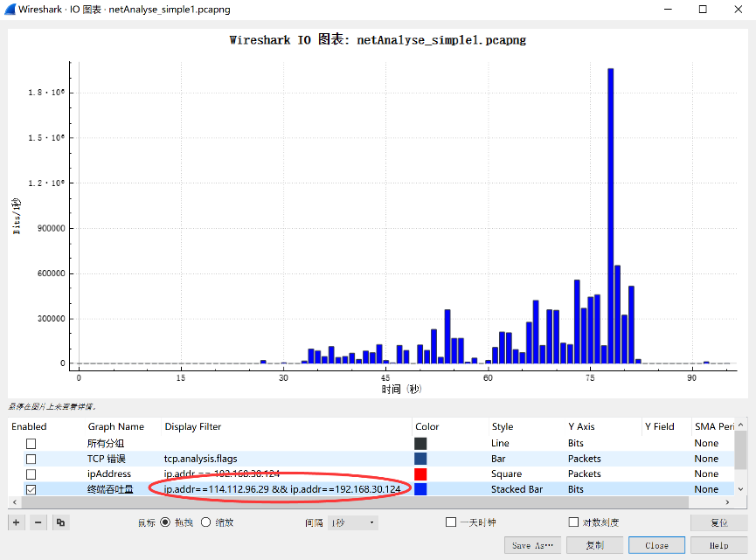The width and height of the screenshot is (756, 560).
Task: Click the 终端吞吐量 graph name cell
Action: (110, 489)
